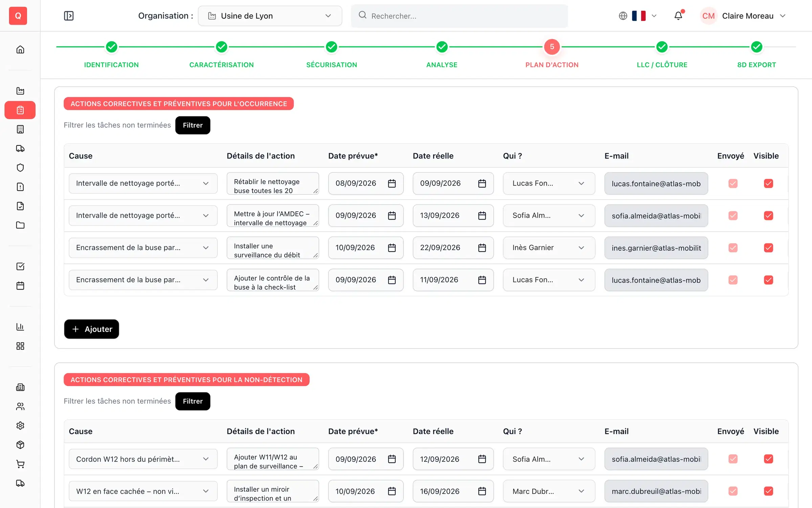Toggle the sidebar panel collapse icon
Image resolution: width=812 pixels, height=508 pixels.
(x=69, y=16)
